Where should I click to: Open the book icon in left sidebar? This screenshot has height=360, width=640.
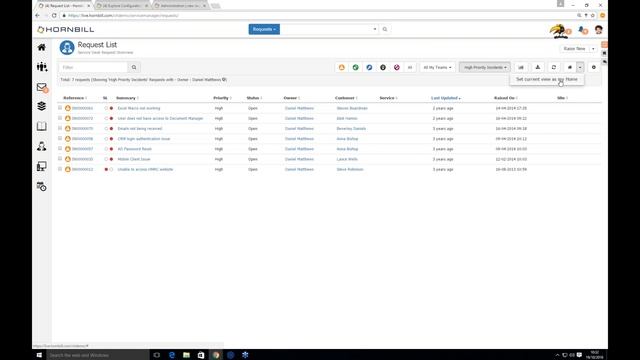(x=42, y=126)
